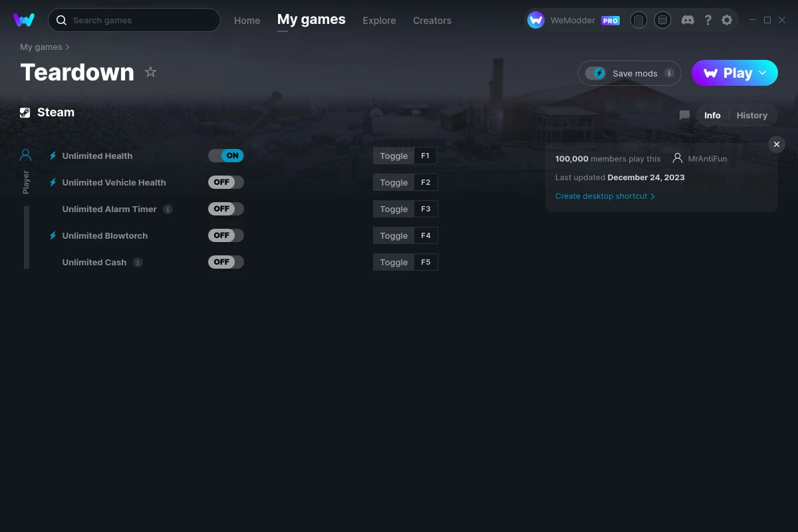Screen dimensions: 798x532
Task: Click the search magnifier icon
Action: click(61, 20)
